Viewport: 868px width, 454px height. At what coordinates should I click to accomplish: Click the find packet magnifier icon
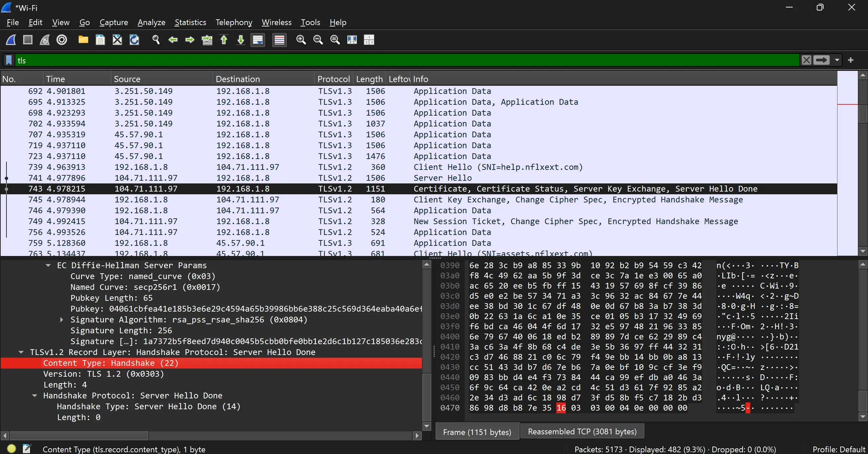tap(156, 40)
